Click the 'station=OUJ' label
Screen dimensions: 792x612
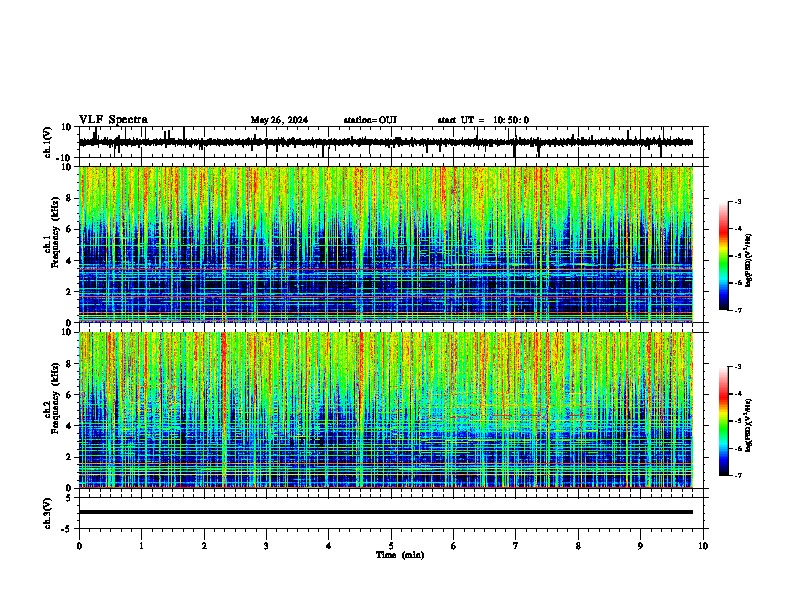[370, 120]
